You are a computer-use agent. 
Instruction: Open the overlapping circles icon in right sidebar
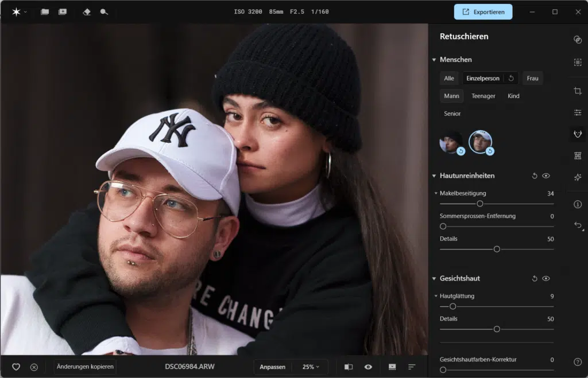click(578, 40)
